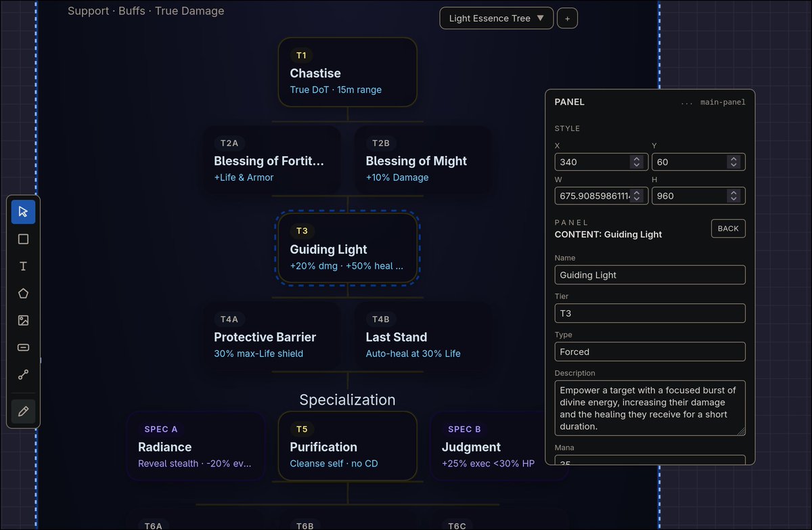Image resolution: width=812 pixels, height=530 pixels.
Task: Click the Y position field
Action: (698, 162)
